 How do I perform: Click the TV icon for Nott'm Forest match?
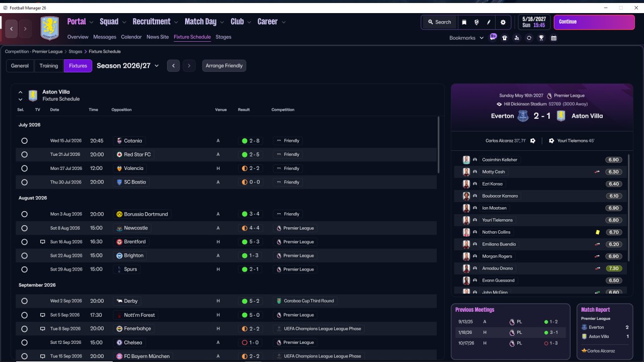click(43, 315)
